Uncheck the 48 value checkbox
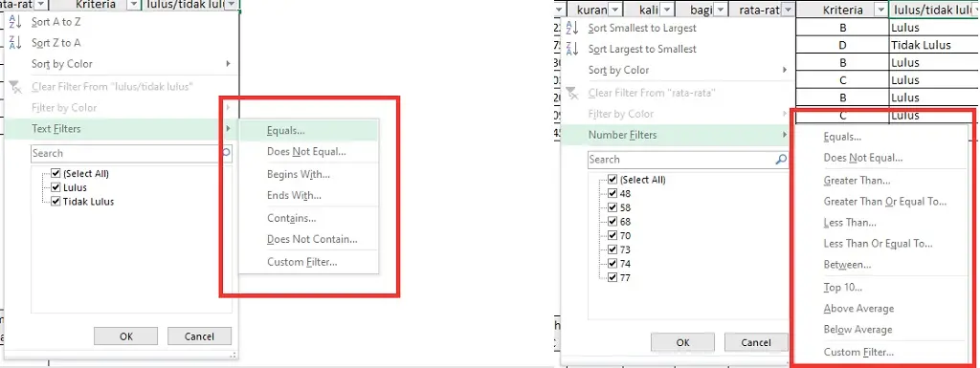The image size is (980, 368). 612,194
